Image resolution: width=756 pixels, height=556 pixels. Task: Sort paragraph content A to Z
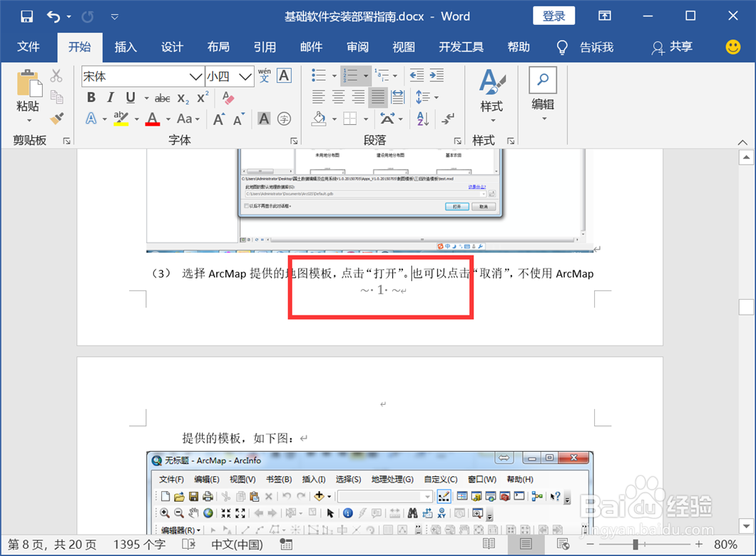(422, 118)
